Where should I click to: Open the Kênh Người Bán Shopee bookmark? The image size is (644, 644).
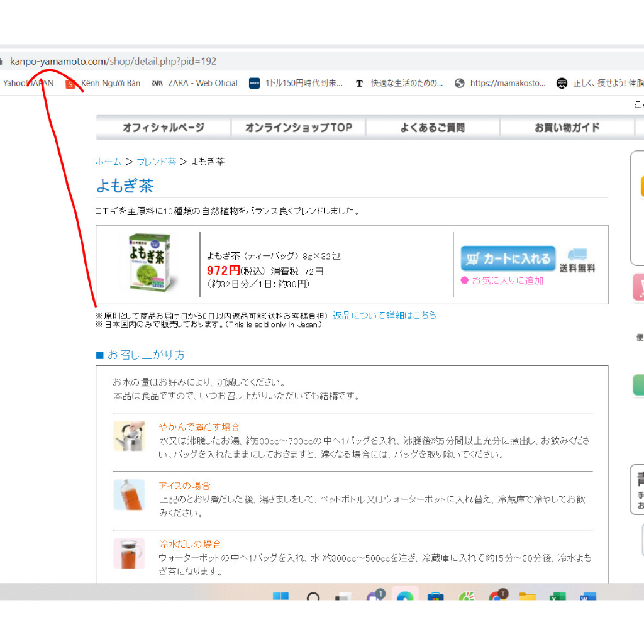point(104,83)
